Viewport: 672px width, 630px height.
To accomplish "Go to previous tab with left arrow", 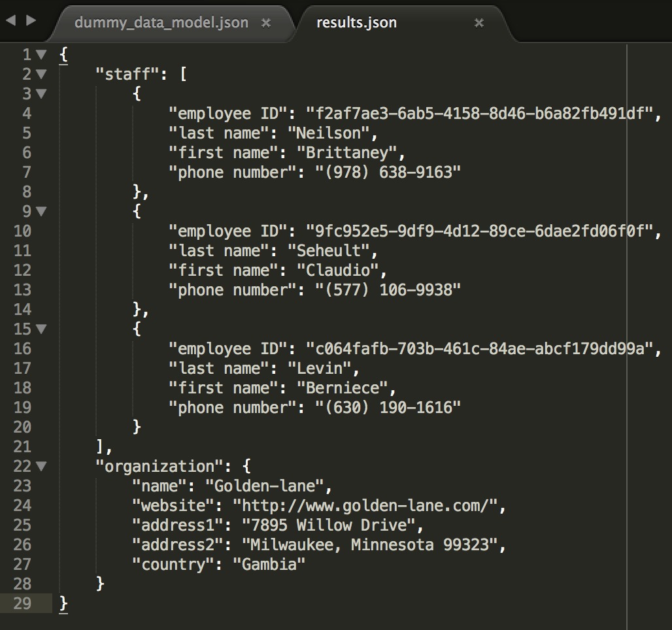I will click(x=10, y=20).
